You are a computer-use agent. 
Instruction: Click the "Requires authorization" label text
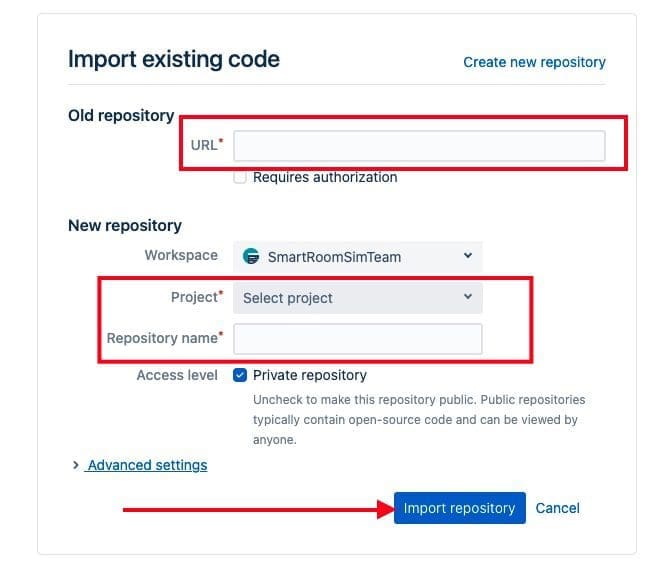point(324,178)
